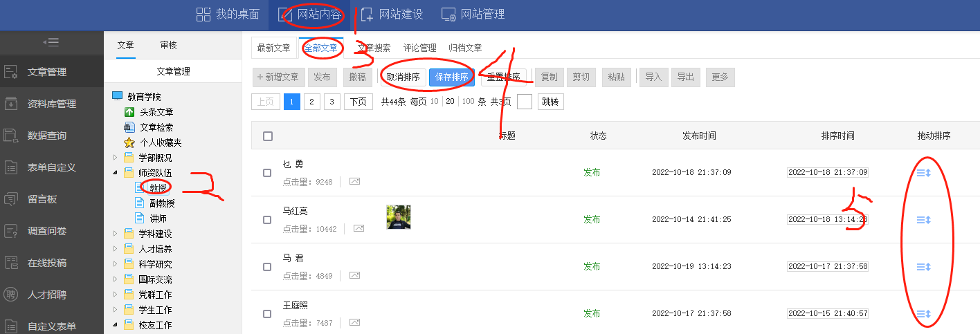Click the 排序时间 field in 马君's row

pyautogui.click(x=828, y=266)
